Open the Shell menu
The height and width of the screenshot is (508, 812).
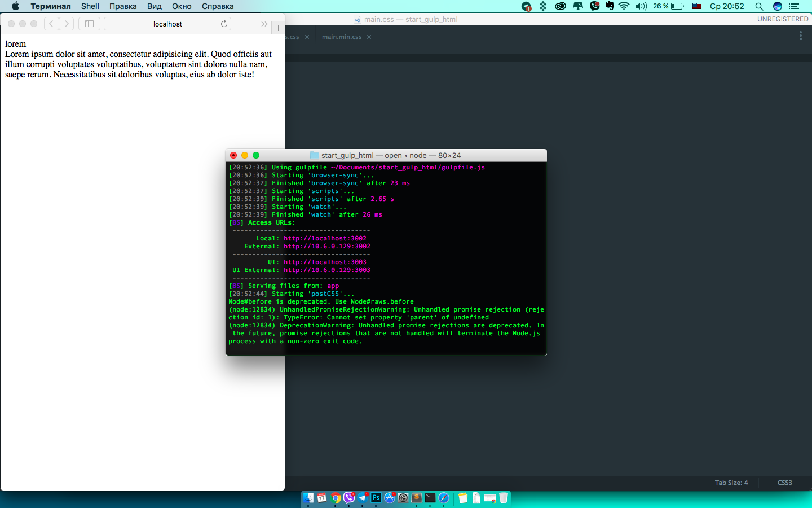point(90,6)
